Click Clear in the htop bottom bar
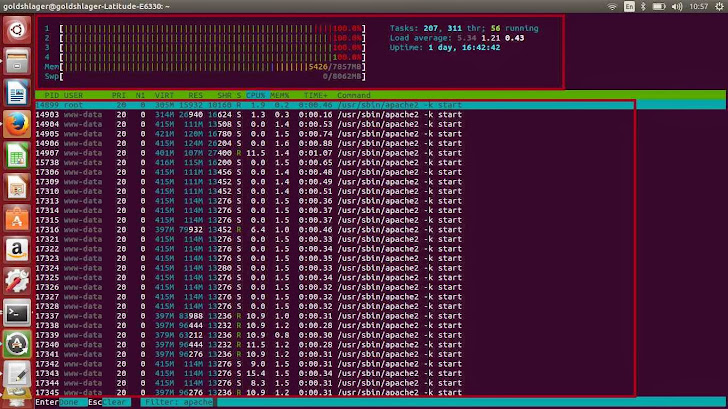The height and width of the screenshot is (409, 728). click(x=114, y=402)
